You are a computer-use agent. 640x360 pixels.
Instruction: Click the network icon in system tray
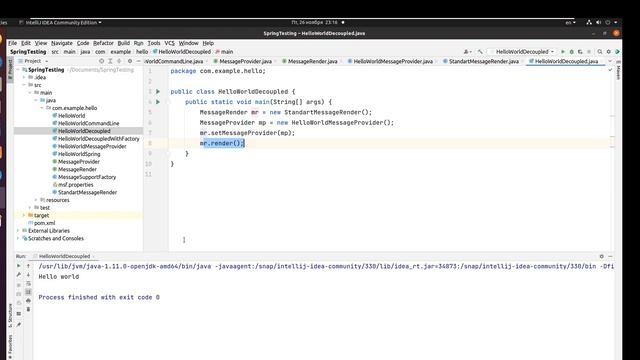pyautogui.click(x=589, y=22)
